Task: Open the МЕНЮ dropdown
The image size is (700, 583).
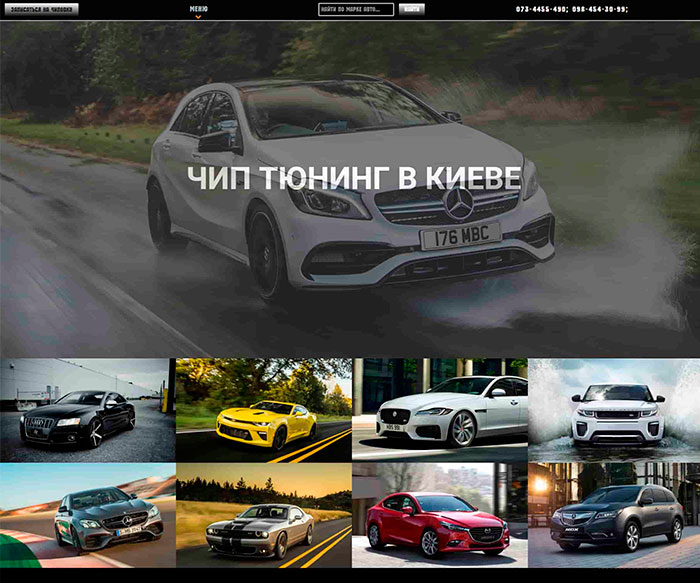Action: [x=198, y=9]
